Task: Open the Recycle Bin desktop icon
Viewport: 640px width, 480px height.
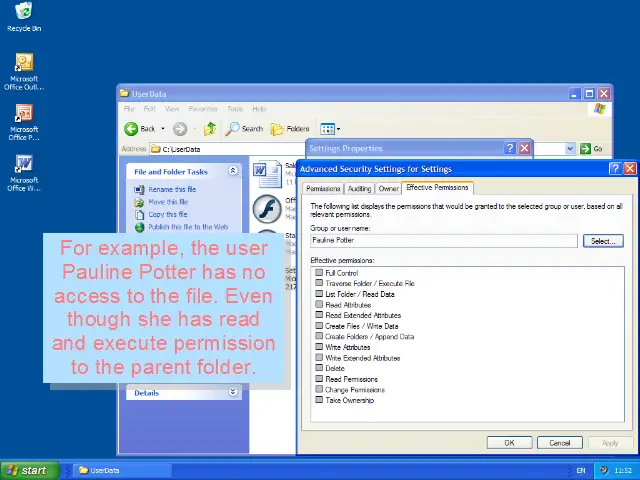Action: click(23, 13)
